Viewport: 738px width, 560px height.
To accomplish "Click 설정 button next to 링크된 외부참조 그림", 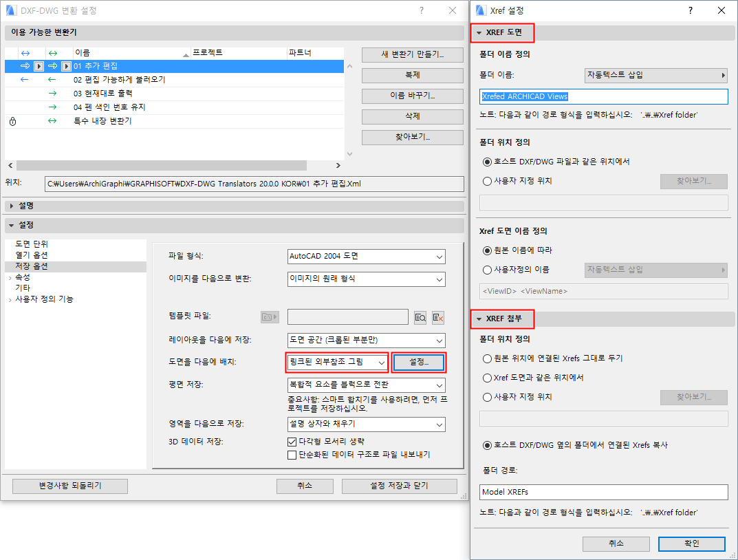I will click(418, 363).
